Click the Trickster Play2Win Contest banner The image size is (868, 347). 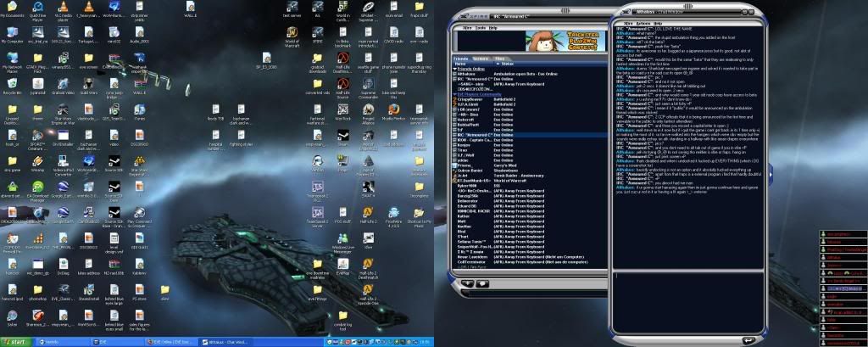click(x=565, y=41)
